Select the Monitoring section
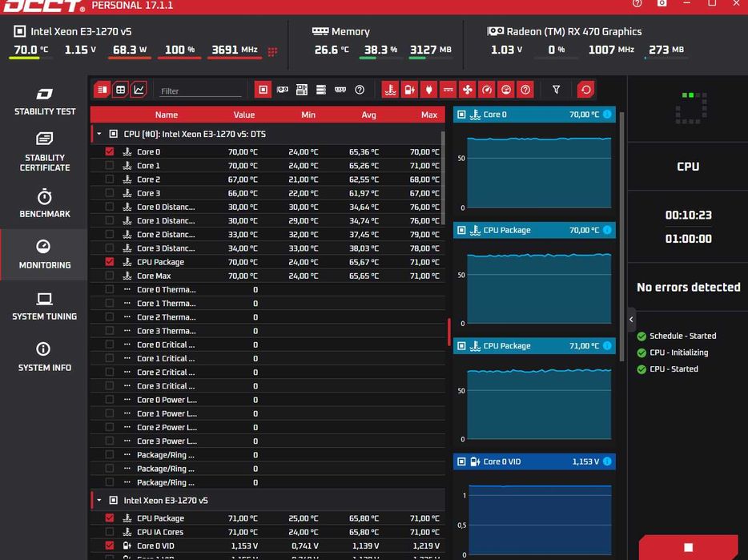 [x=44, y=255]
